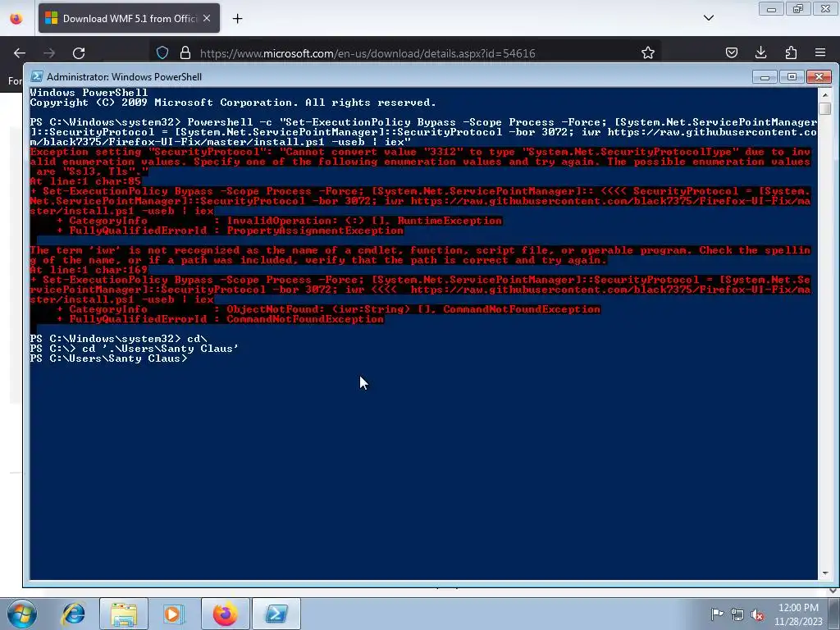This screenshot has width=840, height=630.
Task: Select the Download WMF 5.1 tab
Action: pyautogui.click(x=129, y=18)
